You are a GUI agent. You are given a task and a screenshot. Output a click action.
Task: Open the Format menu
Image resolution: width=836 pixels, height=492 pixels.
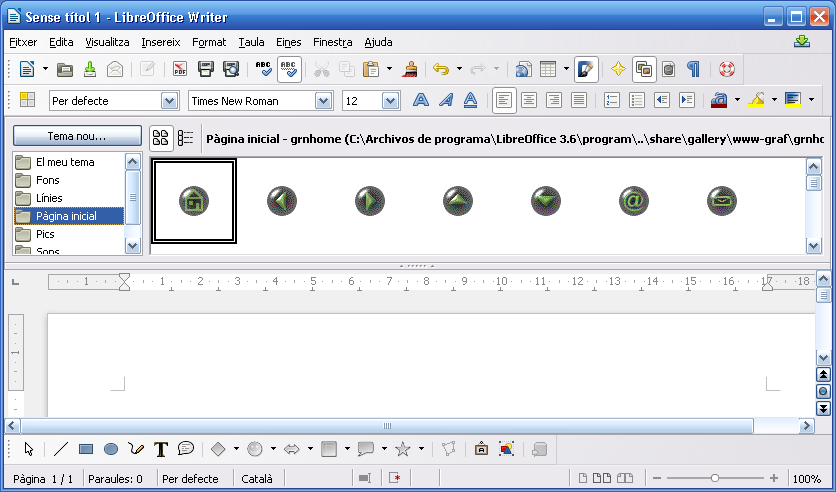tap(209, 42)
